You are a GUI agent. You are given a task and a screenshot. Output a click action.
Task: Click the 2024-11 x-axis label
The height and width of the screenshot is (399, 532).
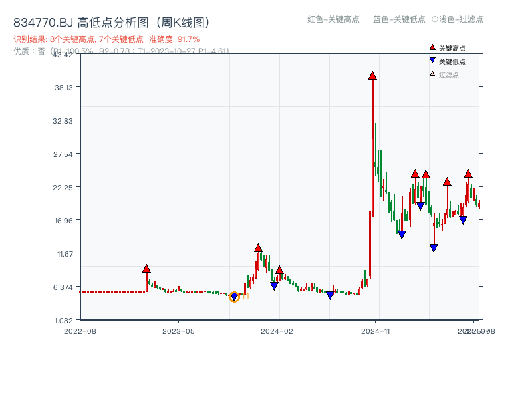(x=376, y=330)
